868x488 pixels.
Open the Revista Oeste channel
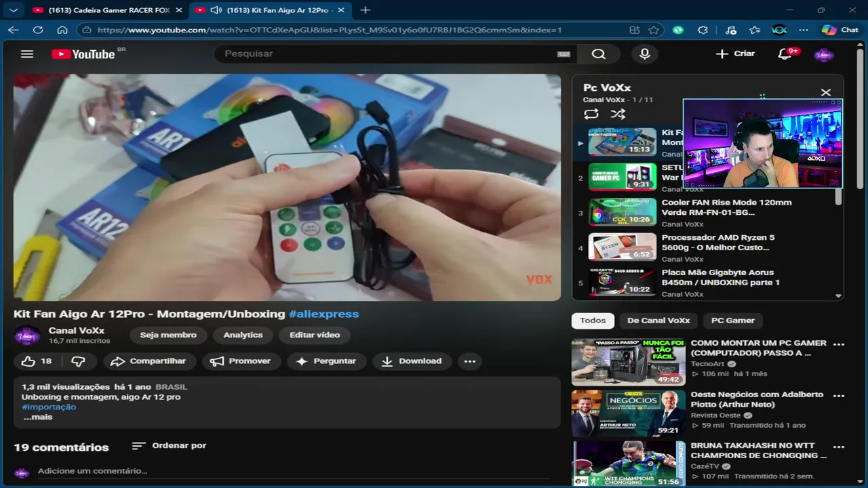(x=715, y=415)
